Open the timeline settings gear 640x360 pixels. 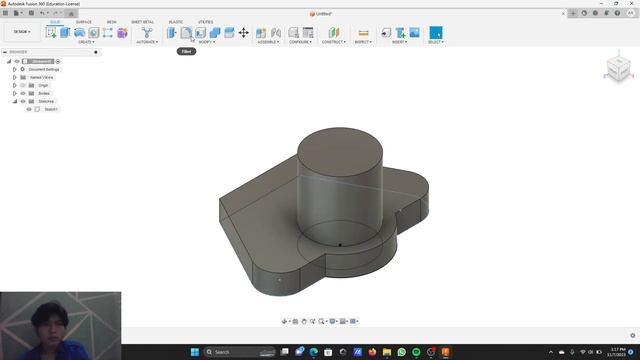click(x=633, y=336)
